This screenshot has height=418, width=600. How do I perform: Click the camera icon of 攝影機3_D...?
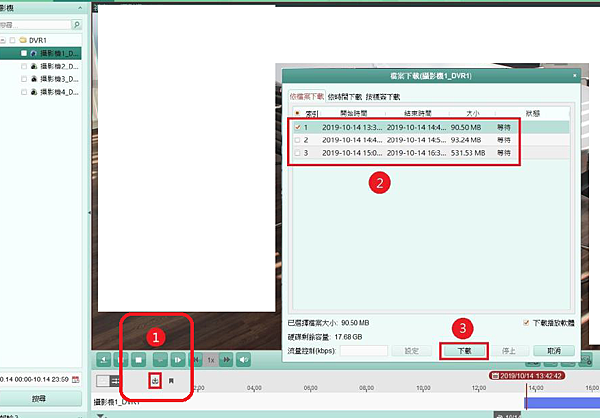[34, 79]
